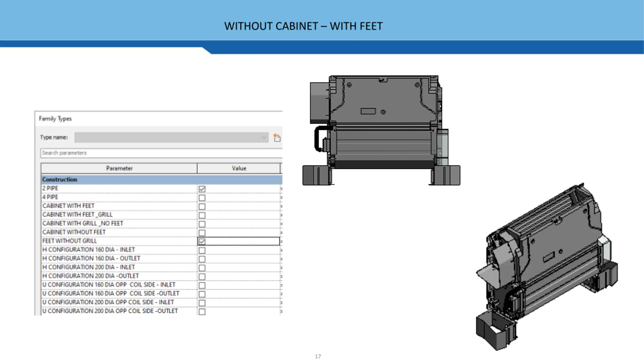Select the CABINET WITH GRILL _NO FEET label

click(83, 223)
